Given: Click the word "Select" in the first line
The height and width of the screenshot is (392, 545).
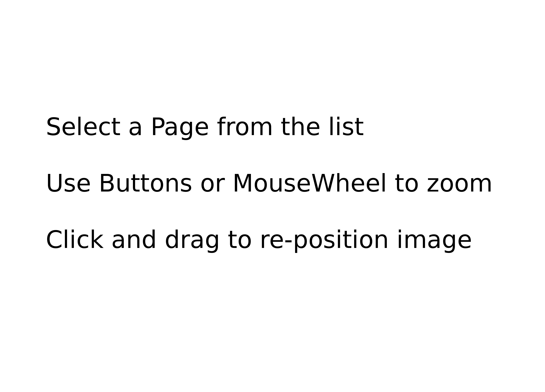Looking at the screenshot, I should pos(83,127).
